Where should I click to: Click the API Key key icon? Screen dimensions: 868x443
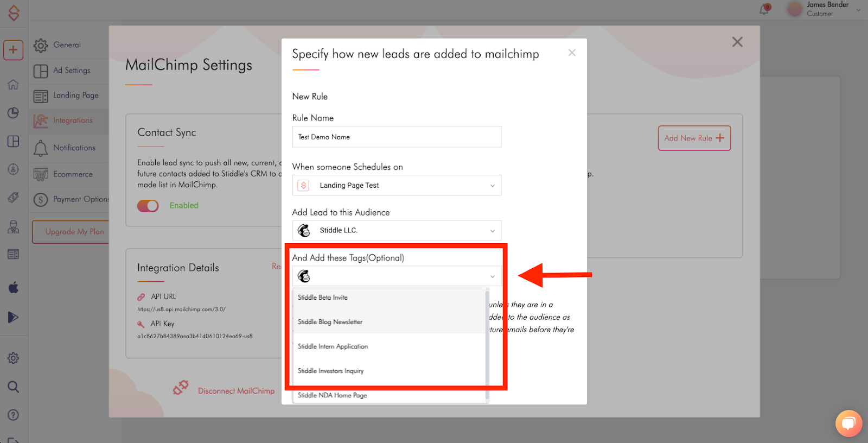point(141,324)
